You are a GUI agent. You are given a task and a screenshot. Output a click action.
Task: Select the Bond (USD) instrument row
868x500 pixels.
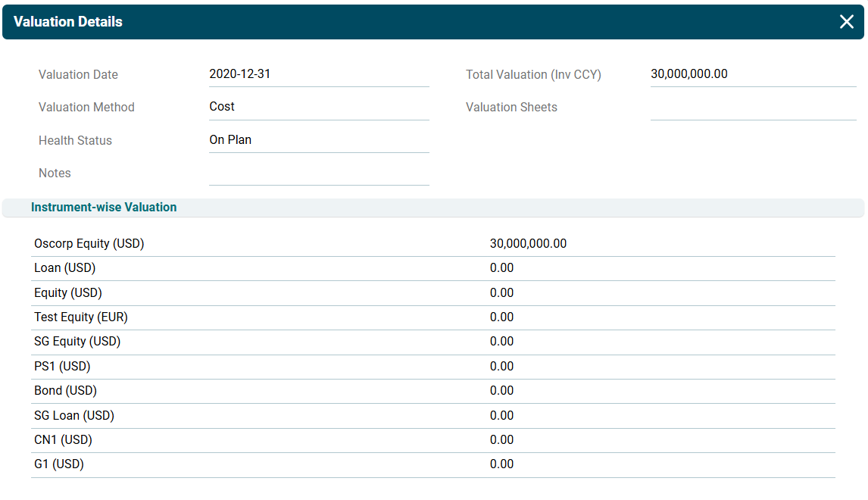(x=66, y=391)
